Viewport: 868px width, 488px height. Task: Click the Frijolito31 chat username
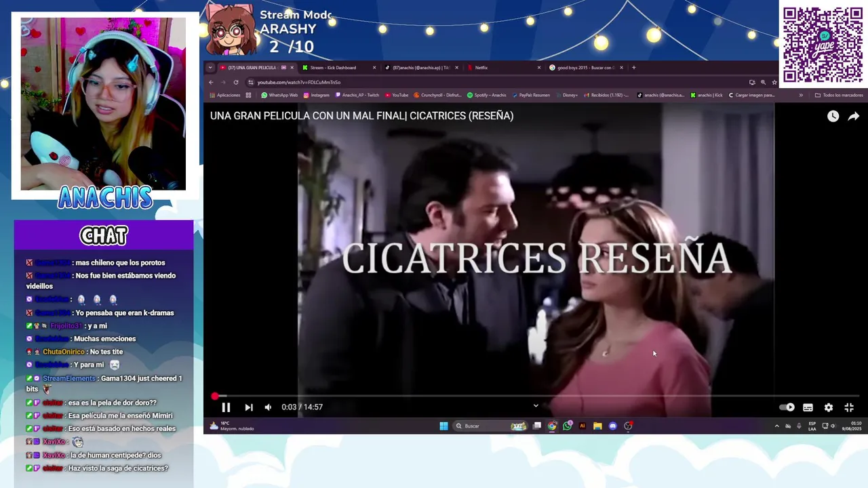point(66,326)
